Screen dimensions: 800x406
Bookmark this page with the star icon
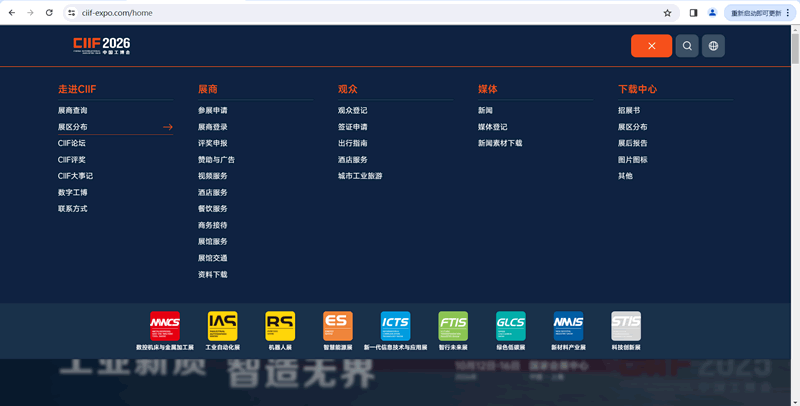667,13
